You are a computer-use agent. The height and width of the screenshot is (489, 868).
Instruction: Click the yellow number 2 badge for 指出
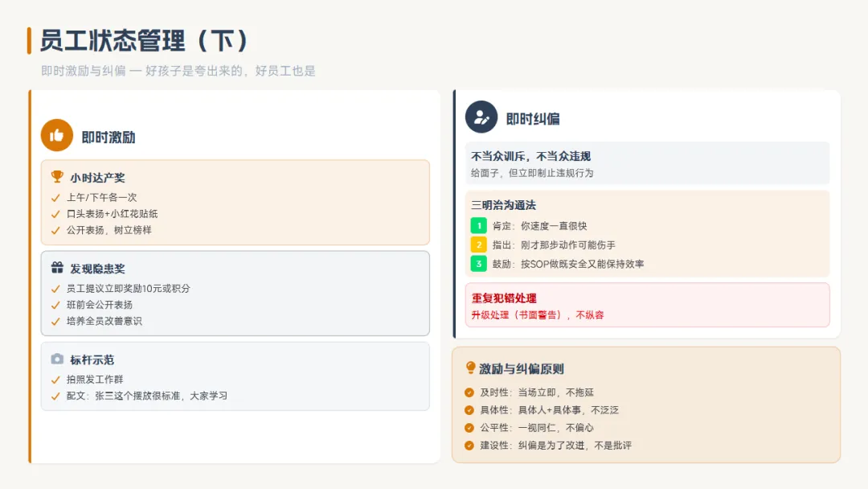479,244
